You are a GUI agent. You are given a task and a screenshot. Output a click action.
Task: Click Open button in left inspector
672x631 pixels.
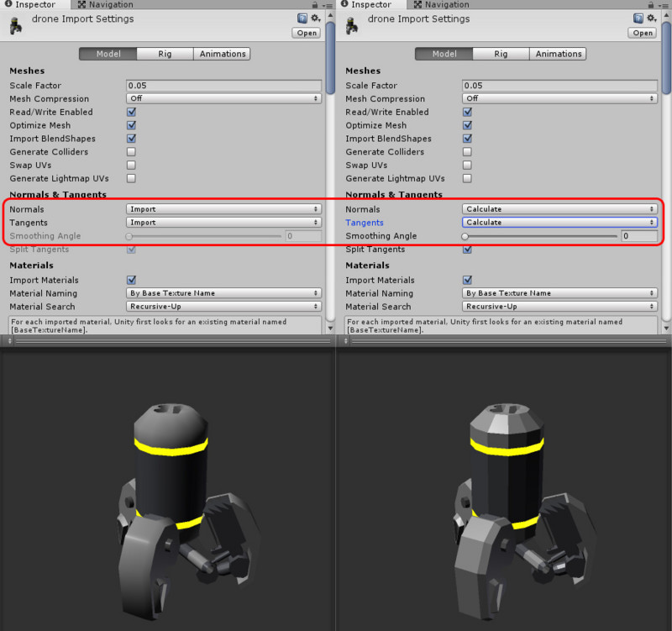(x=307, y=33)
